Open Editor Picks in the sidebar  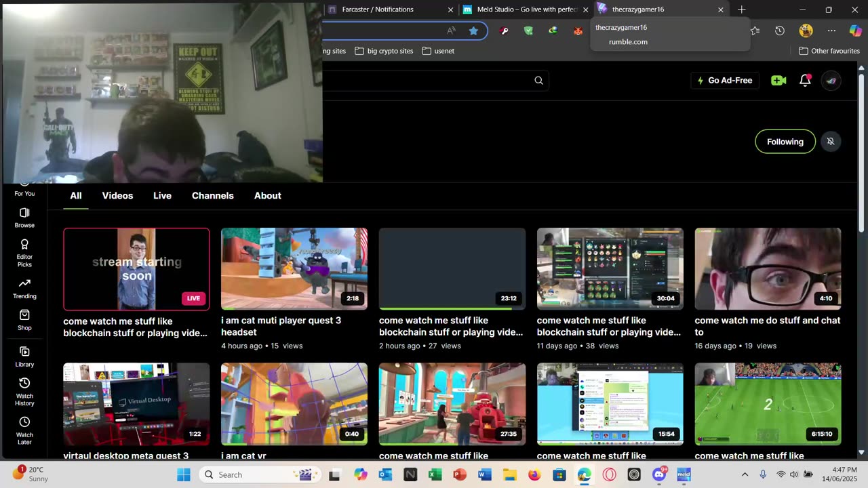(24, 253)
